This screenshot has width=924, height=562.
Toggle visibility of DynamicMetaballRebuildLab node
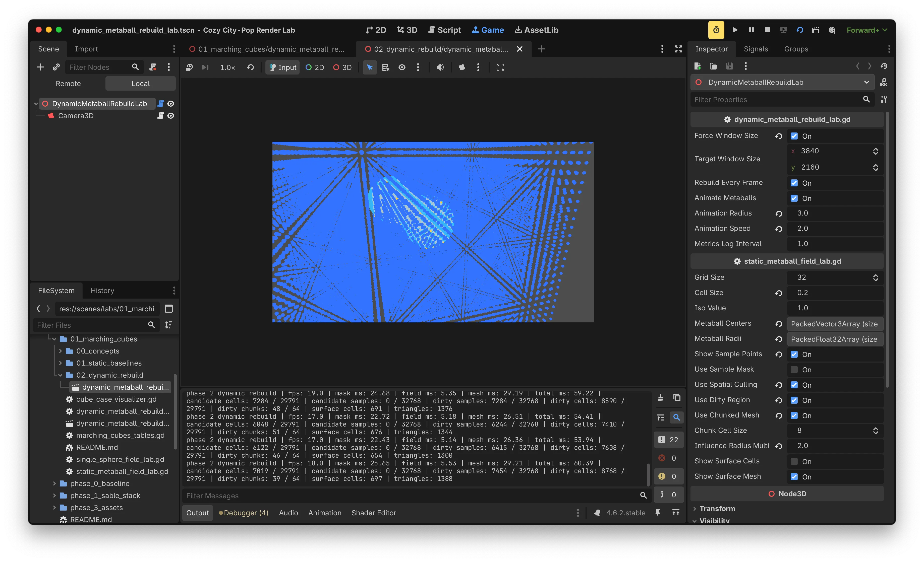pos(171,104)
